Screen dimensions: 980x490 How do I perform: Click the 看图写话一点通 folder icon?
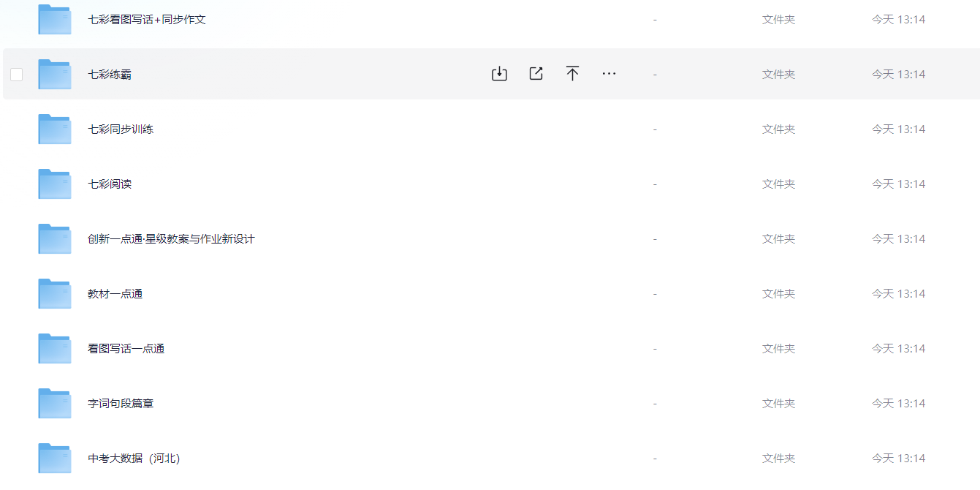(x=55, y=349)
